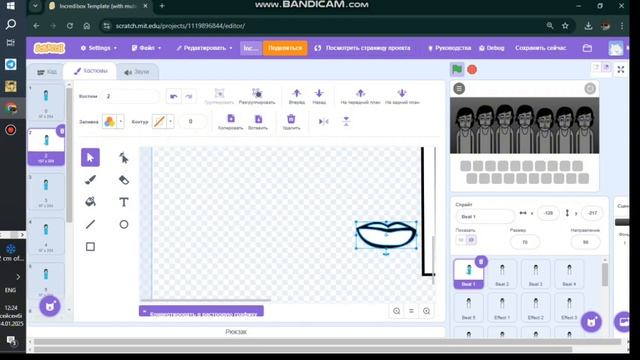640x360 pixels.
Task: Switch to small stage layout
Action: (596, 67)
